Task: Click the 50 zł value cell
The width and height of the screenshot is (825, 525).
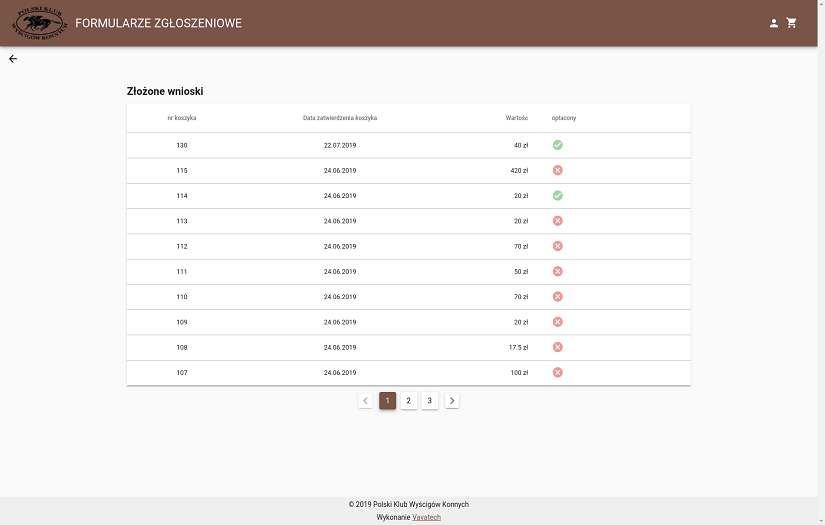Action: 521,271
